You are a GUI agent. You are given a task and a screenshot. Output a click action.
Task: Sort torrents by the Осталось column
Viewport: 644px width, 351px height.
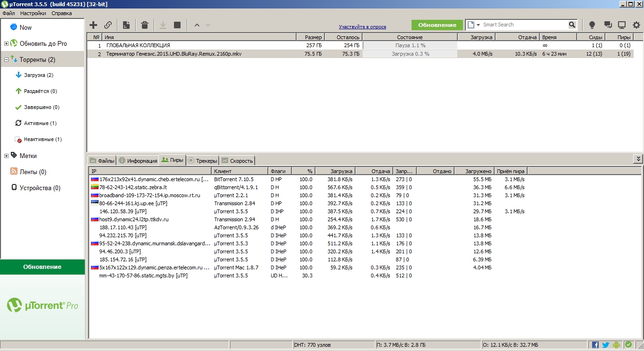[343, 37]
